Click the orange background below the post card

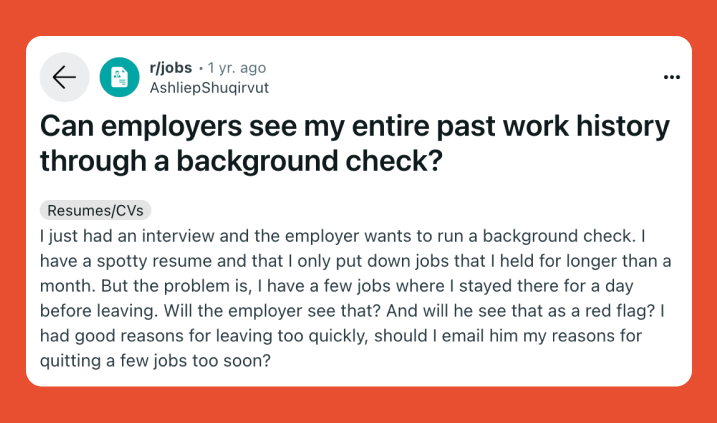point(358,405)
